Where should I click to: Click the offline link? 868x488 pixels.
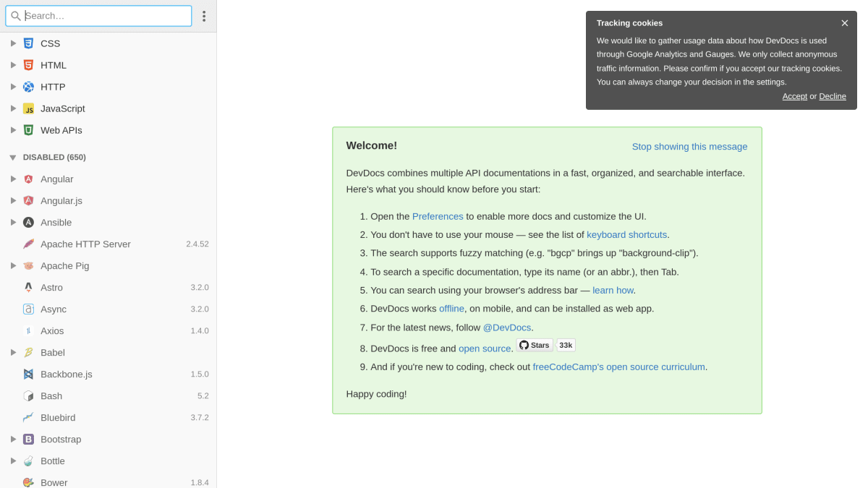pos(451,309)
